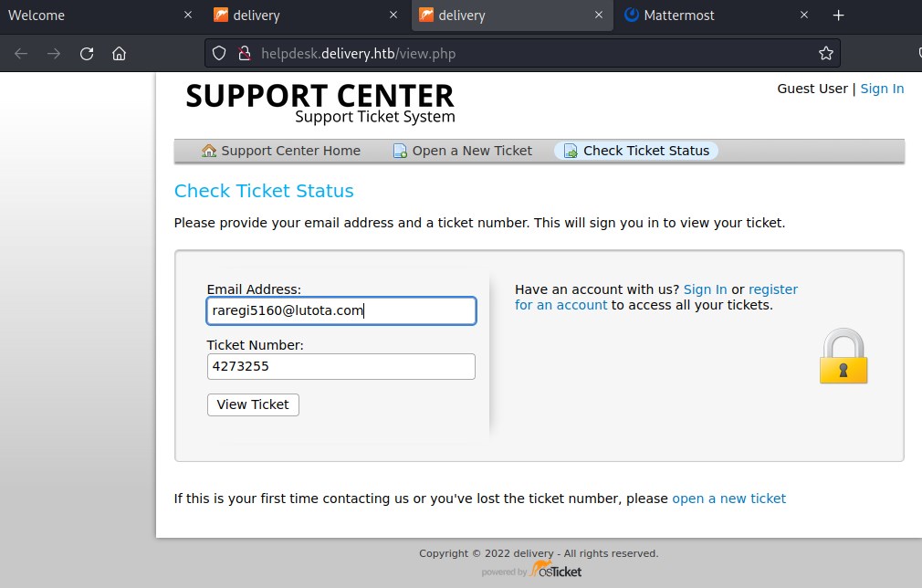The height and width of the screenshot is (588, 922).
Task: Select Open a New Ticket menu item
Action: coord(463,151)
